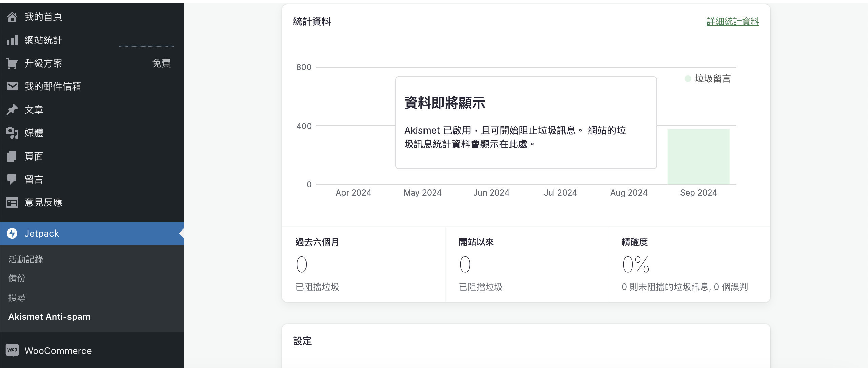
Task: Click the 400 y-axis value
Action: click(304, 126)
